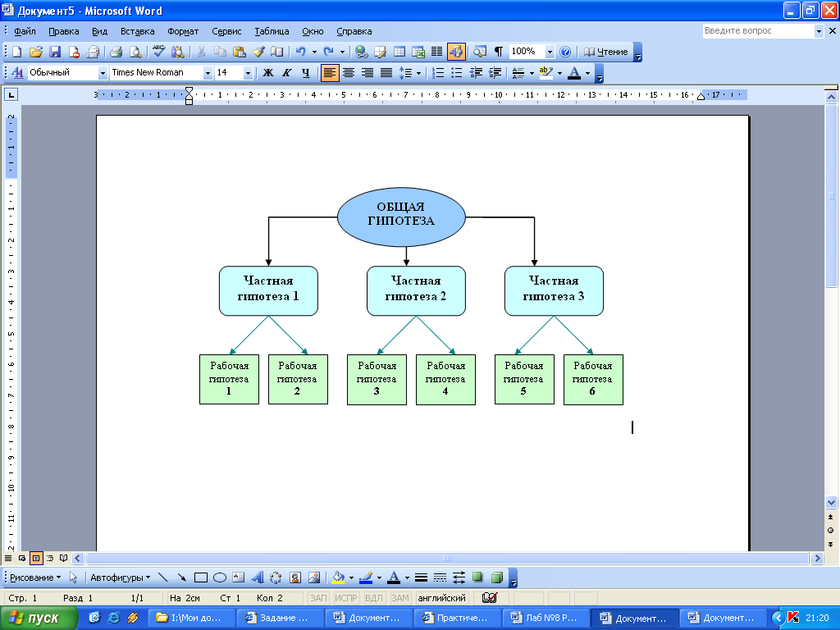This screenshot has width=840, height=630.
Task: Activate the Format Painter brush
Action: coord(258,52)
